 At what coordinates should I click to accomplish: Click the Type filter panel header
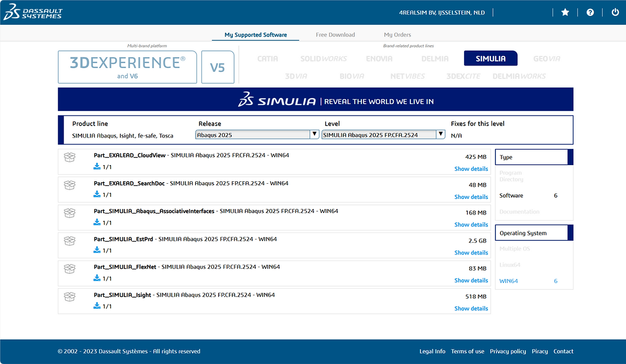[534, 157]
